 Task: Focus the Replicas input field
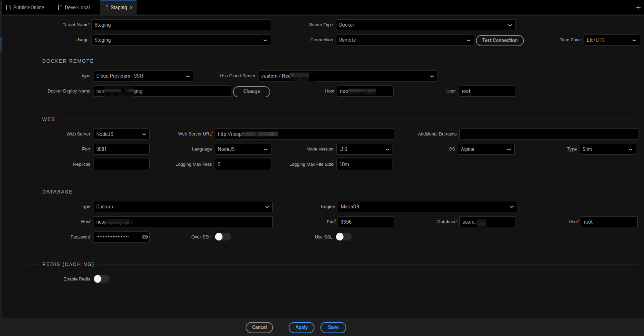tap(121, 164)
